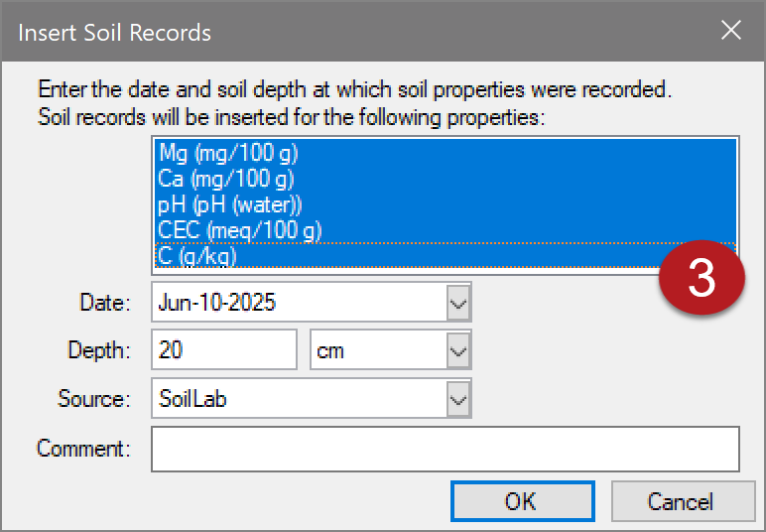Expand the Source dropdown arrow

click(x=458, y=399)
